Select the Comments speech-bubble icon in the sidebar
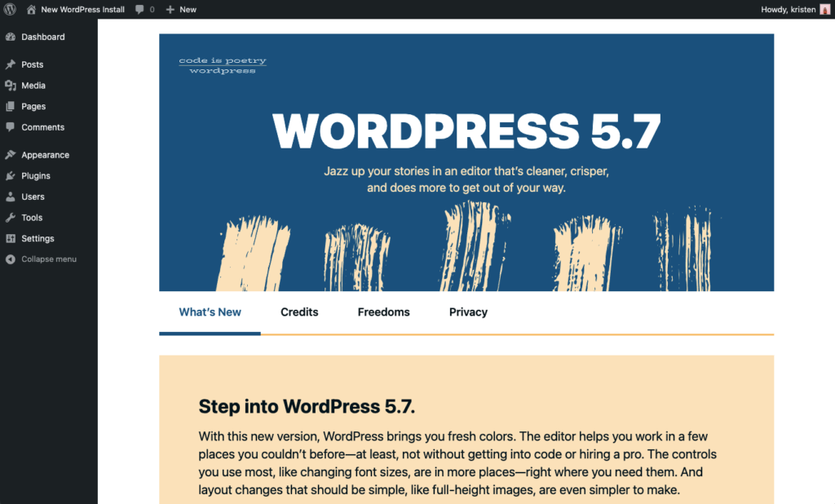This screenshot has width=835, height=504. [11, 127]
